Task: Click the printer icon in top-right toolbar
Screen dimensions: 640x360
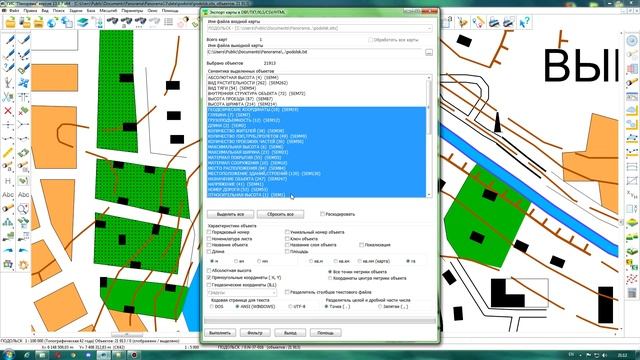Action: [x=494, y=22]
